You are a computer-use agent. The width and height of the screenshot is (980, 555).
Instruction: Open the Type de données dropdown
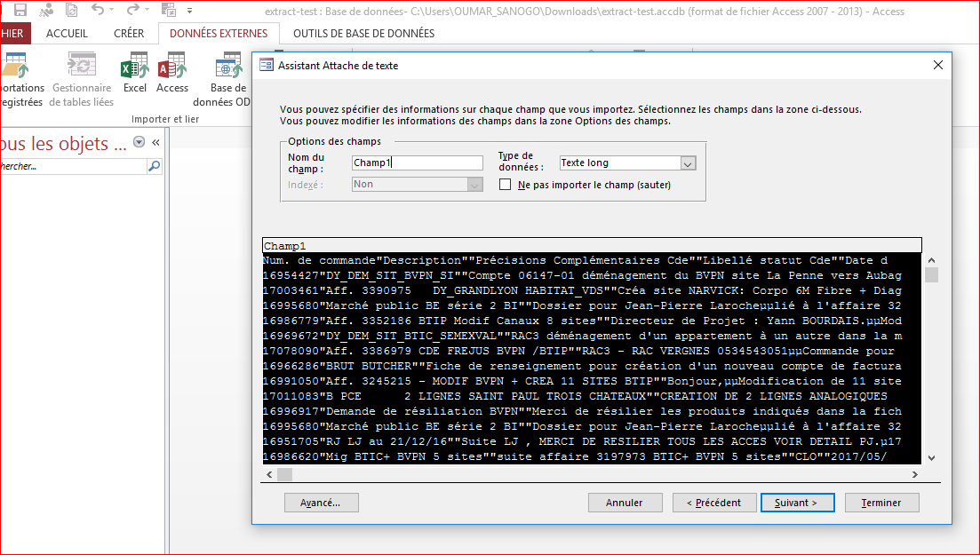point(688,163)
